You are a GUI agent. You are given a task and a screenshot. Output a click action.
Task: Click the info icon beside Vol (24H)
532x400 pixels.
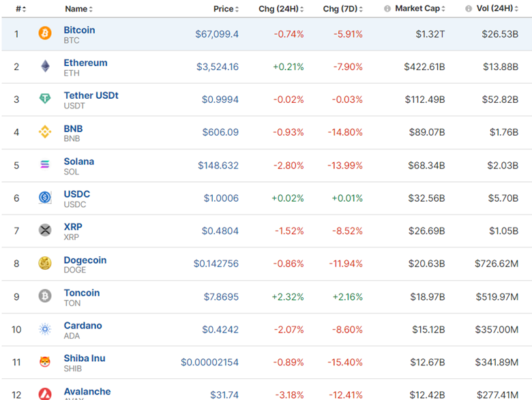pos(469,9)
